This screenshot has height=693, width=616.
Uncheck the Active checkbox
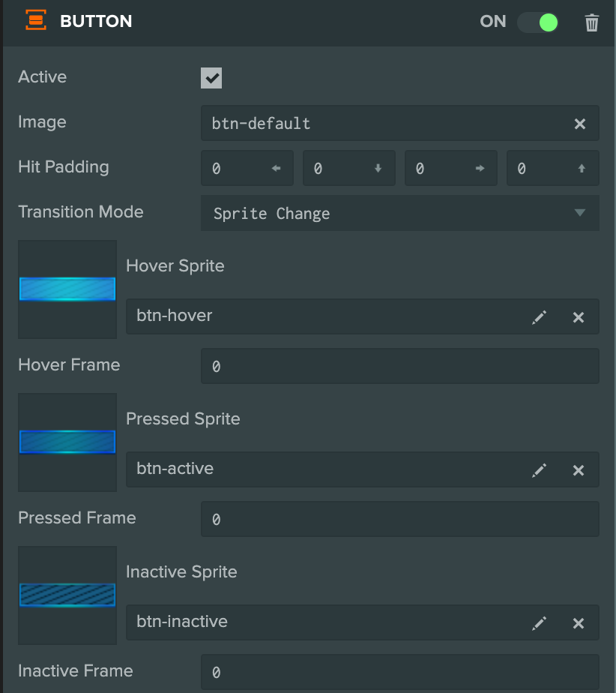pos(211,78)
